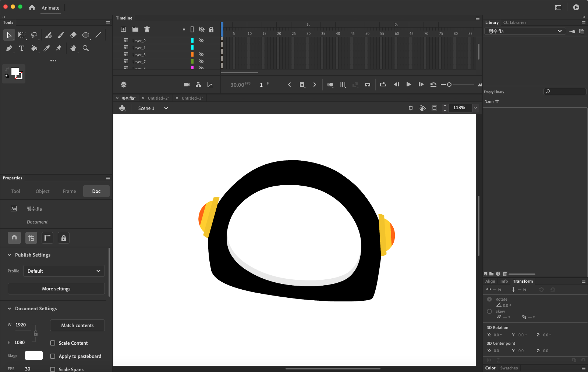Select the Text tool
The image size is (588, 372).
pyautogui.click(x=22, y=48)
